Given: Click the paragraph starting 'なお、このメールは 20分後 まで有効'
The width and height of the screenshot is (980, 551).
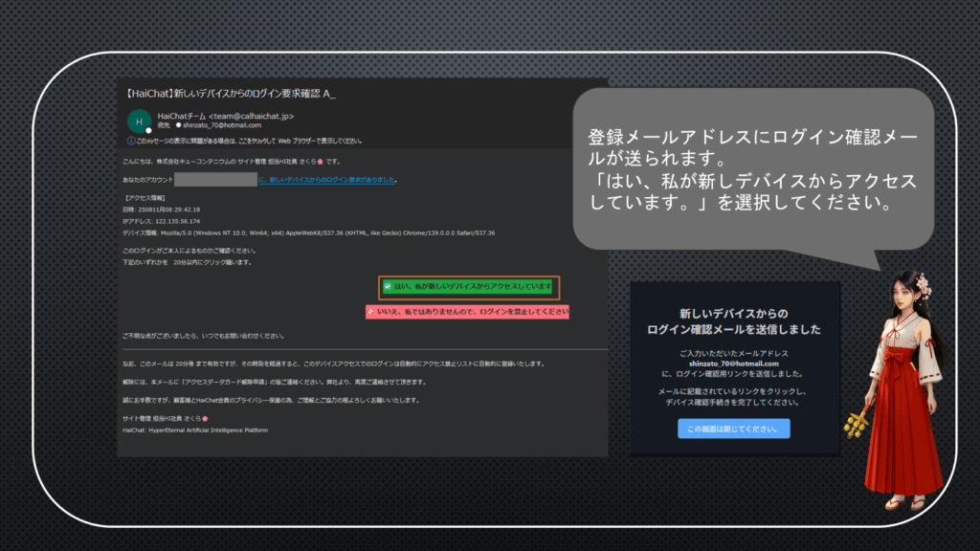Looking at the screenshot, I should click(x=334, y=364).
